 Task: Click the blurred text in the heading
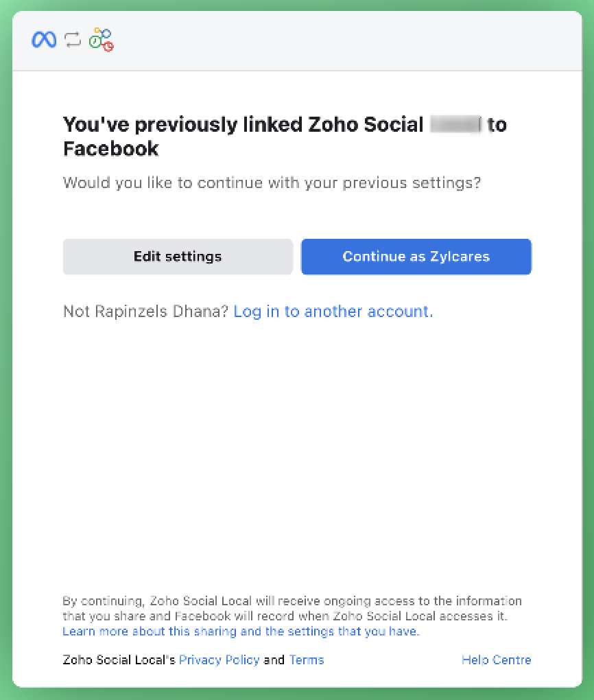pyautogui.click(x=455, y=124)
